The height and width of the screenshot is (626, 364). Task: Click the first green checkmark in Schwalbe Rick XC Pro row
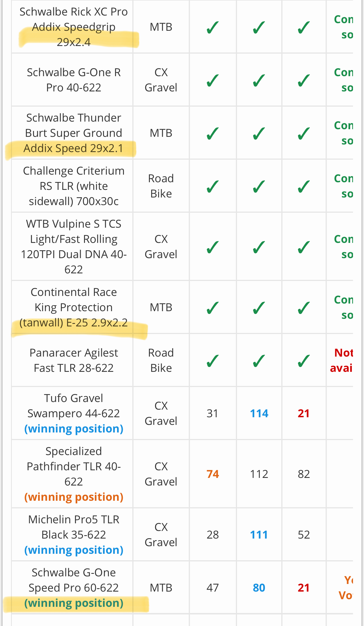(x=212, y=27)
